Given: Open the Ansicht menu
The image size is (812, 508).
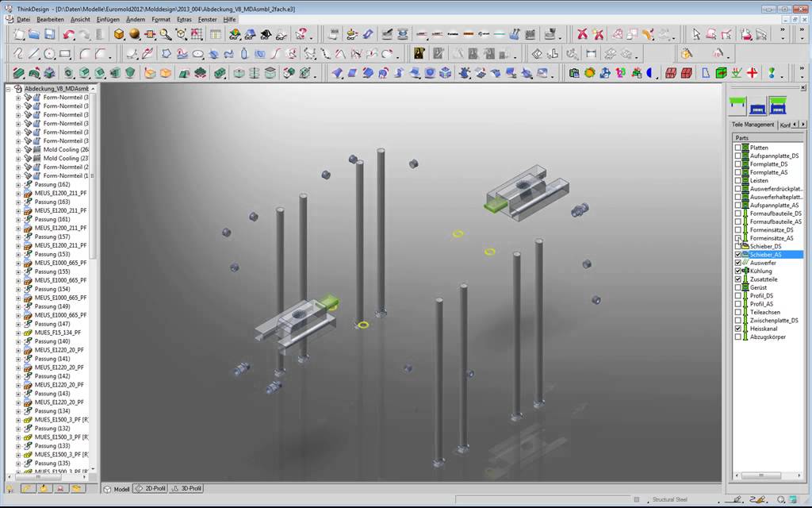Looking at the screenshot, I should pyautogui.click(x=80, y=19).
